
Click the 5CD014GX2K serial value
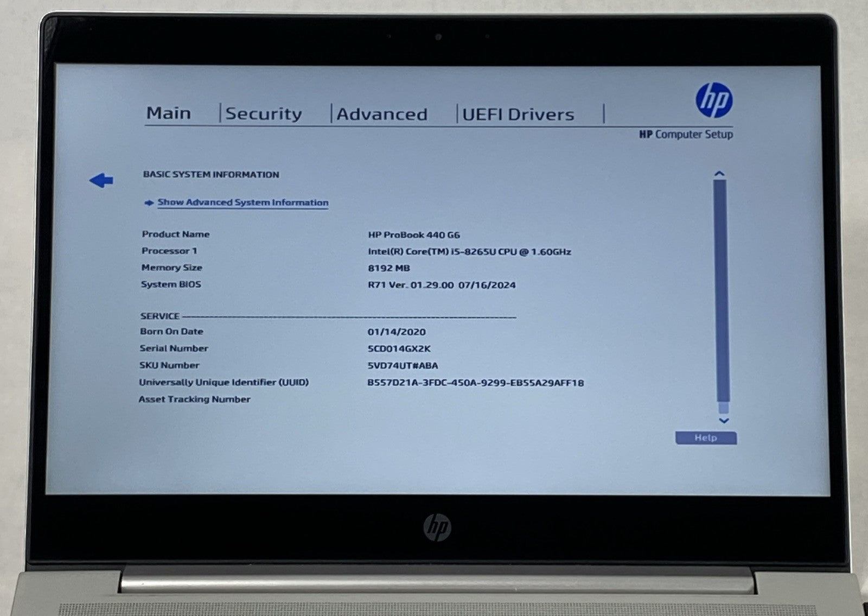pos(399,349)
